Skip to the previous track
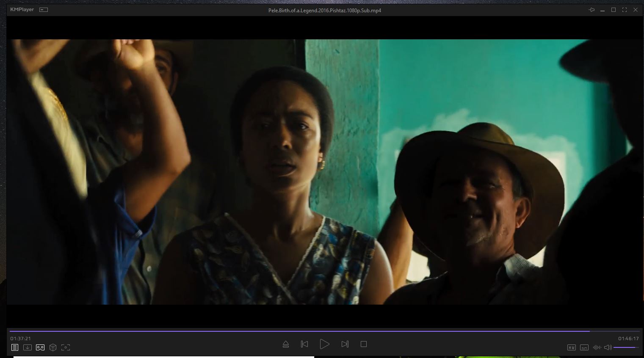The width and height of the screenshot is (644, 358). coord(304,344)
